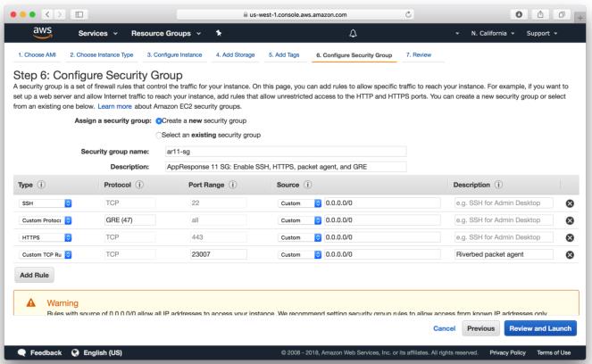Open the Services menu
592x364 pixels.
[x=98, y=33]
